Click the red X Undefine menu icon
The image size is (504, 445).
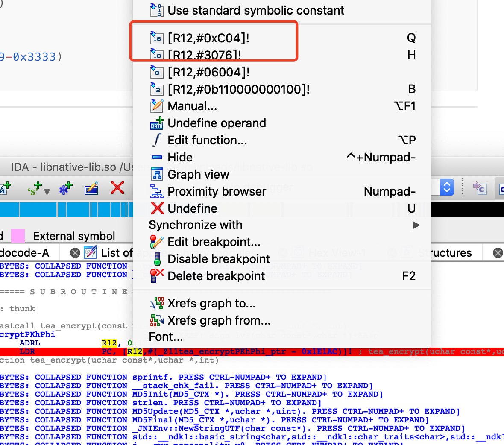[157, 208]
